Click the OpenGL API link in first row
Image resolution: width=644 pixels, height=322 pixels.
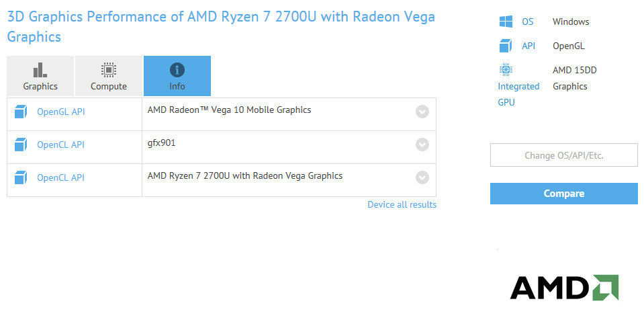60,112
